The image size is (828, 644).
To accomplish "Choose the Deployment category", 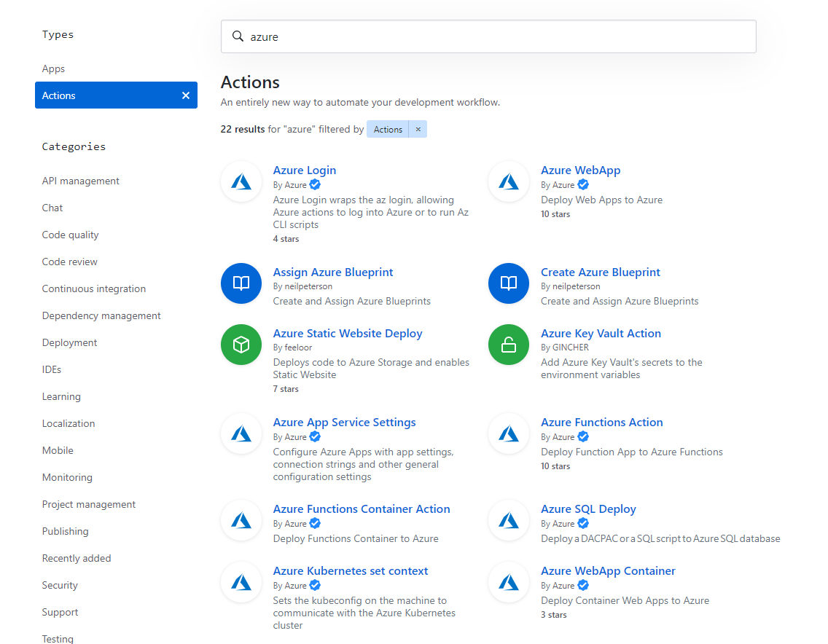I will pos(69,342).
